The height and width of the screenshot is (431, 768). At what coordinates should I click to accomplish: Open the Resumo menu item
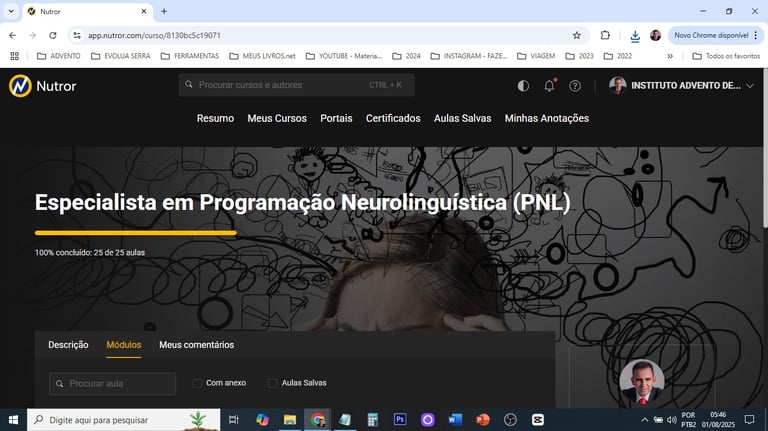pyautogui.click(x=216, y=118)
